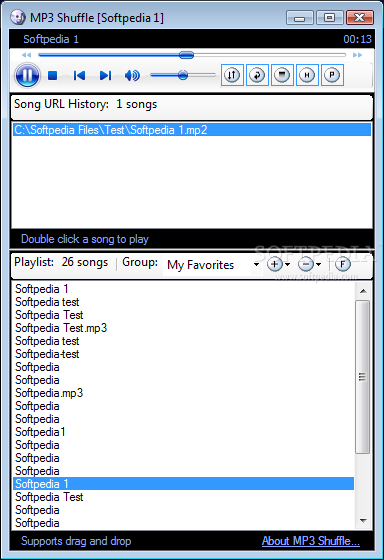Skip to the previous track
Image resolution: width=384 pixels, height=560 pixels.
coord(79,75)
